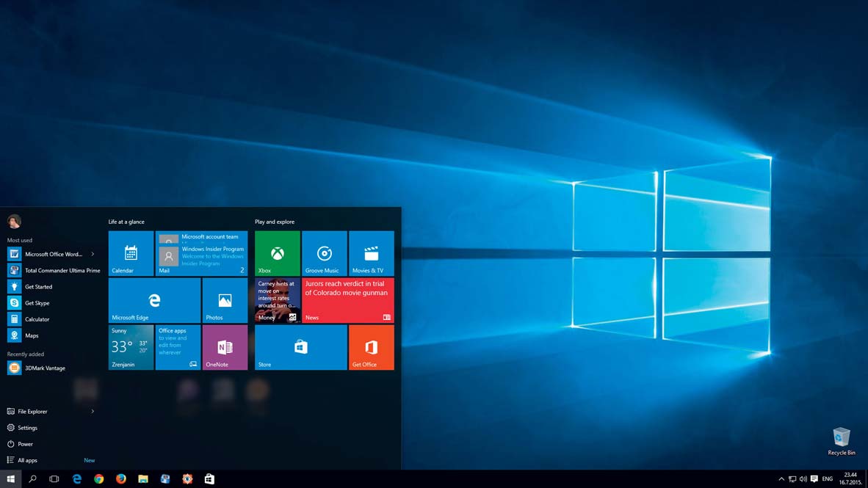Expand Microsoft Office Word jump list arrow

pyautogui.click(x=93, y=254)
